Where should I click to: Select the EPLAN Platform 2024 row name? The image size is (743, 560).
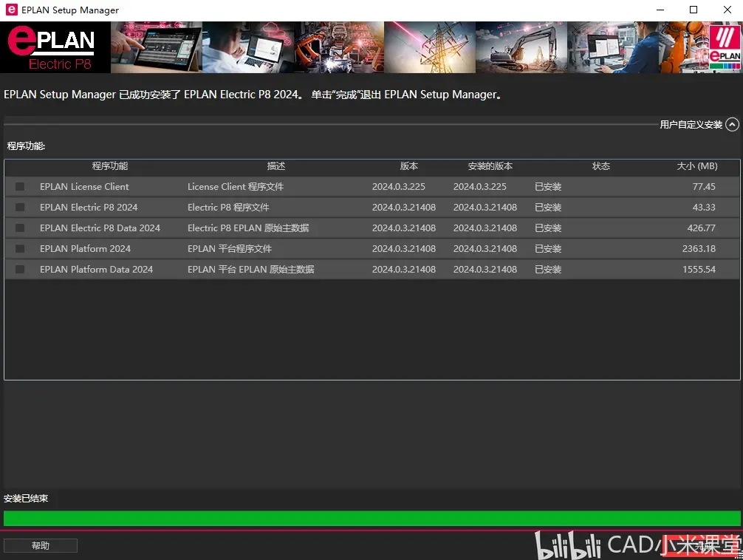pyautogui.click(x=85, y=248)
